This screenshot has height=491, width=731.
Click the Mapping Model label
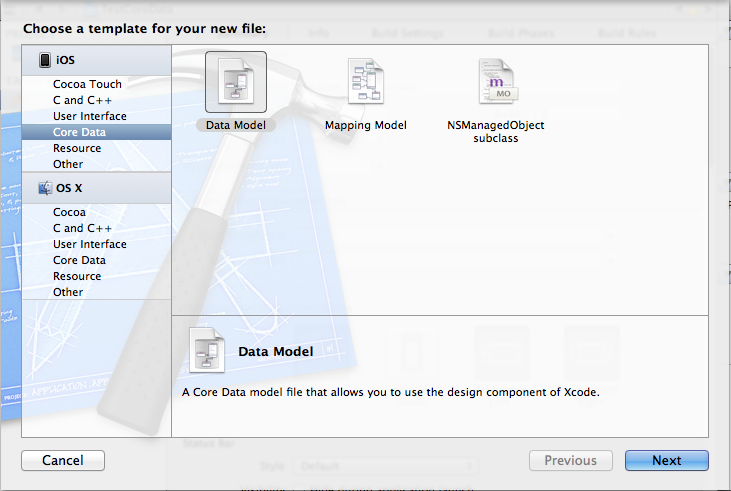pos(366,125)
